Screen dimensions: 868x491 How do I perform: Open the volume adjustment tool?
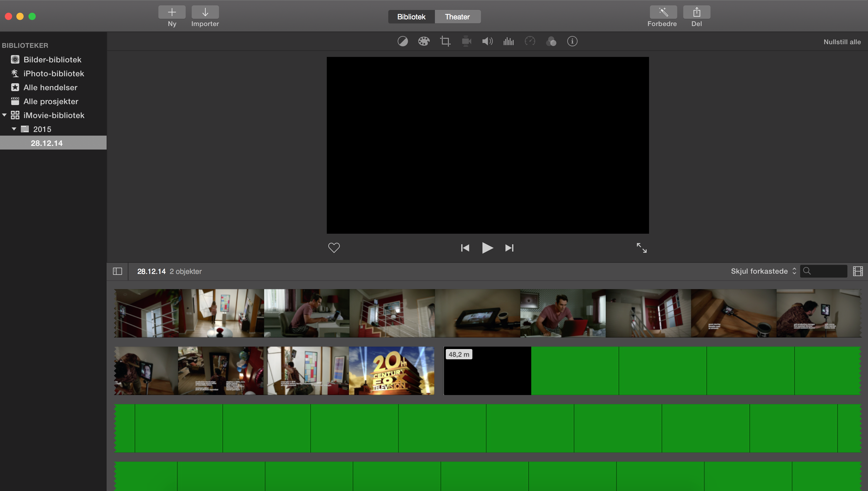(487, 41)
